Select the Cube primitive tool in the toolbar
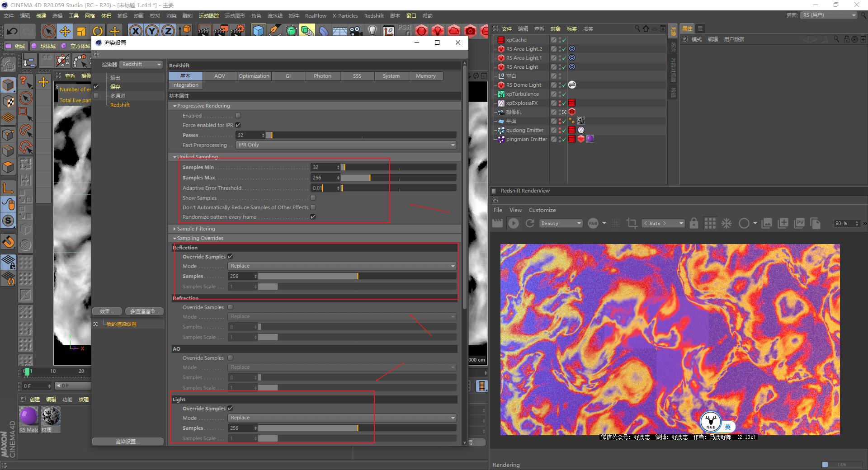Image resolution: width=868 pixels, height=470 pixels. [259, 32]
